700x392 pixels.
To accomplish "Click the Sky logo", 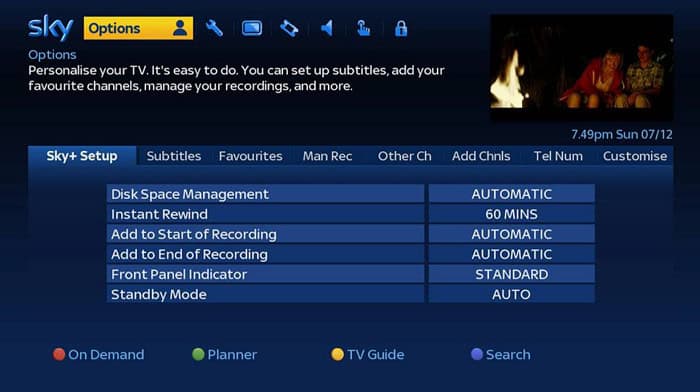I will coord(50,28).
